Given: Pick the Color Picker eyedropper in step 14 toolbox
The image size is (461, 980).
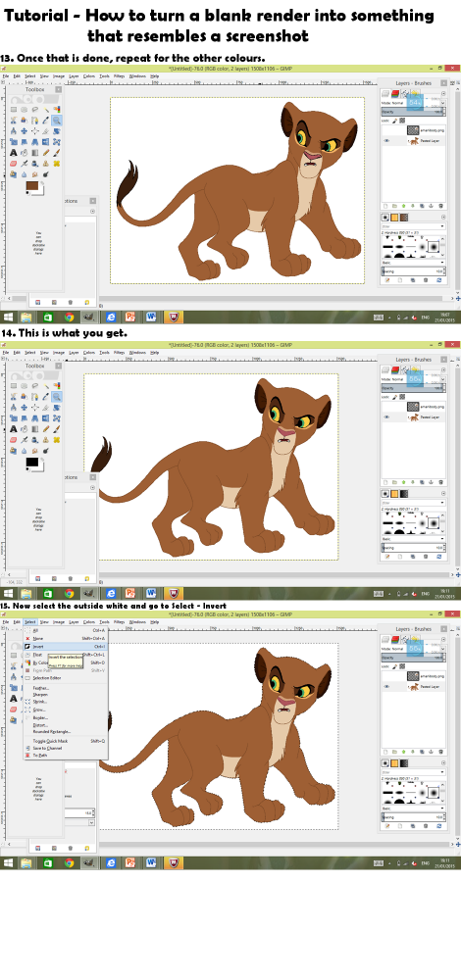Looking at the screenshot, I should pos(46,396).
